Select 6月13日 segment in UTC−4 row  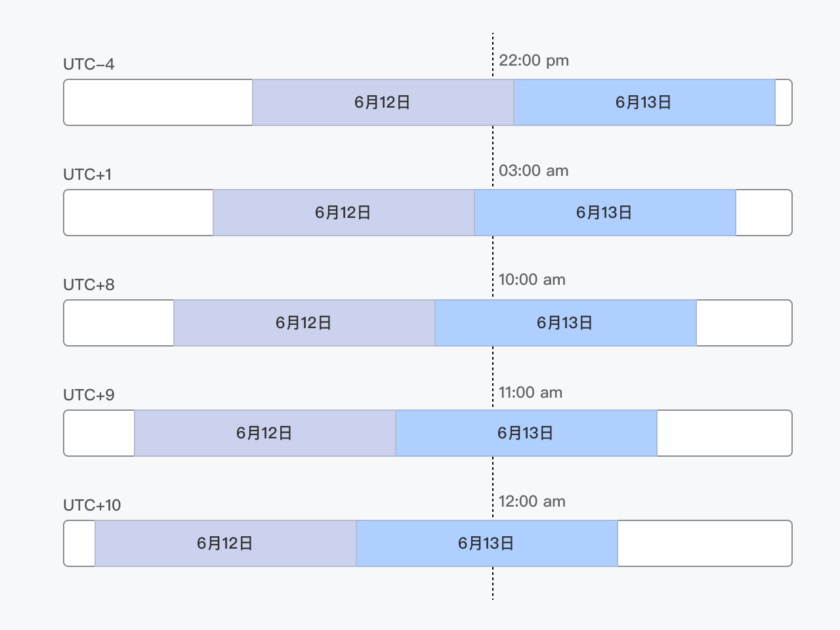644,102
